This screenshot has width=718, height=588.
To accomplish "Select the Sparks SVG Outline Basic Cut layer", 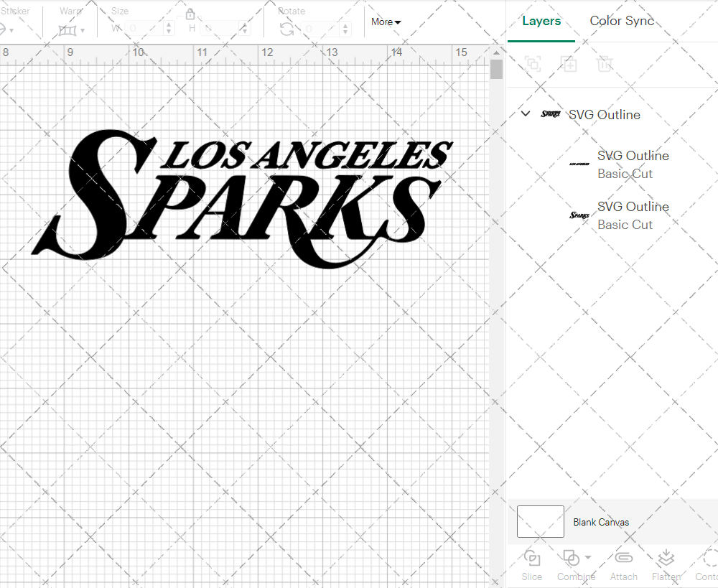I will 633,215.
